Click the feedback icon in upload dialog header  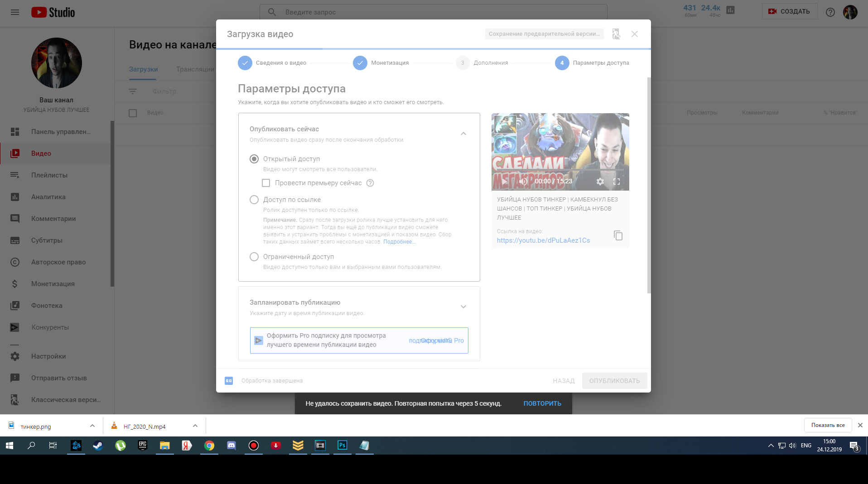tap(616, 34)
